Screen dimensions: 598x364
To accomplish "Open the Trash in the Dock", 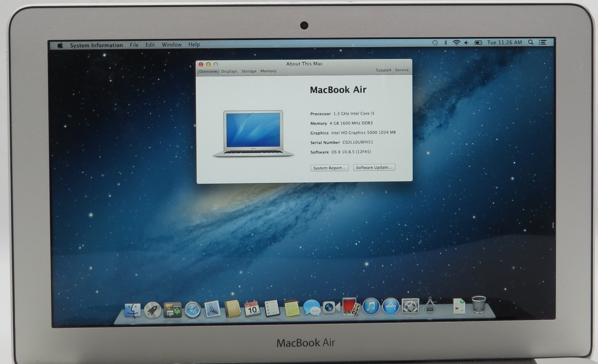I will [x=479, y=304].
